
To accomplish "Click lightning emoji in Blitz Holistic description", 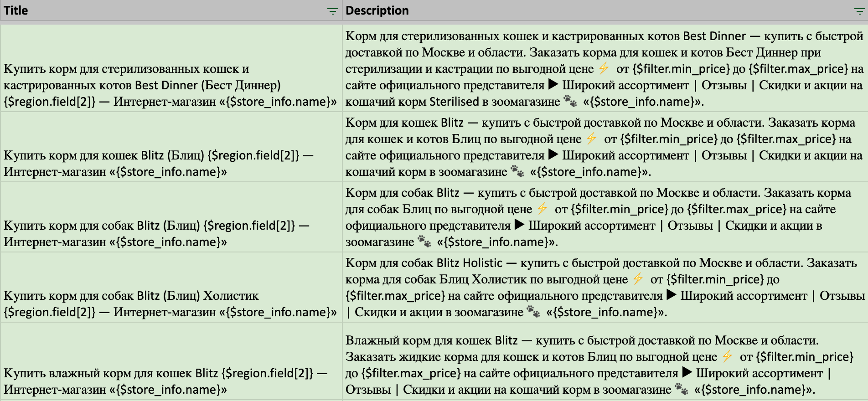I will [638, 278].
